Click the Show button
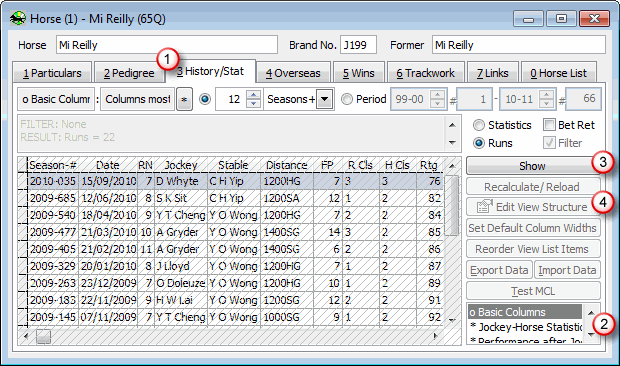Screen dimensions: 620x366 (x=532, y=166)
